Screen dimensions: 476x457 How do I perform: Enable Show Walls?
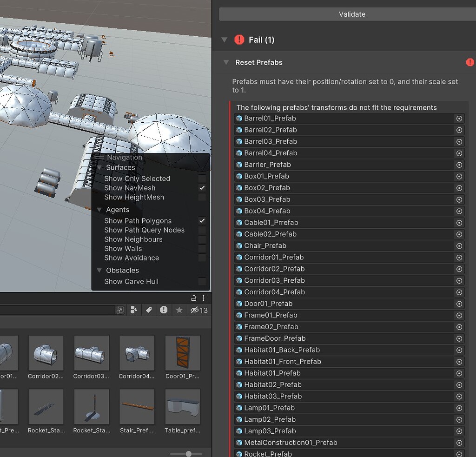tap(202, 248)
